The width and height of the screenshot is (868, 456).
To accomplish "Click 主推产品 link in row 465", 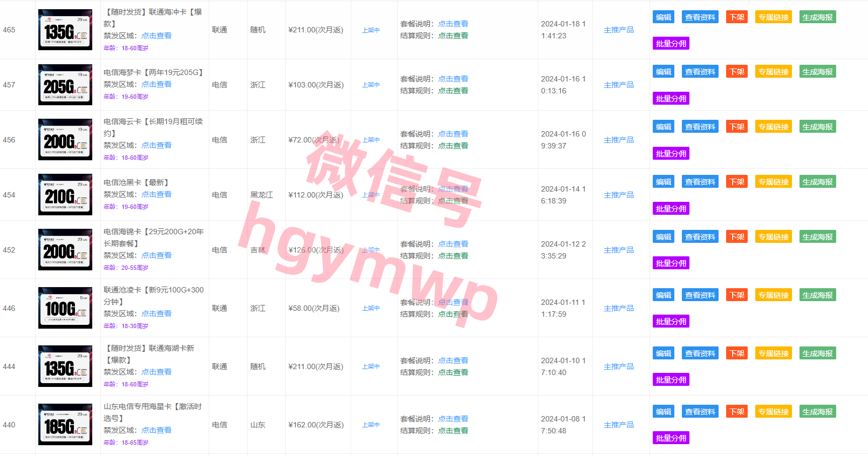I will (619, 30).
